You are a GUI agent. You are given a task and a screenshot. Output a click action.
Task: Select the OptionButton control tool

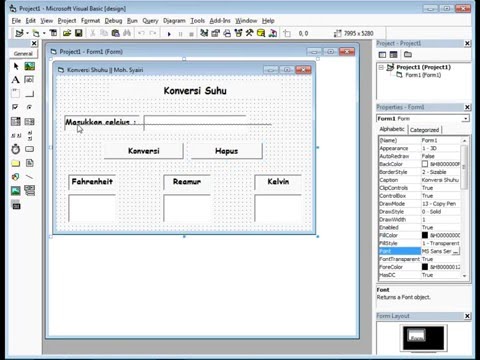pos(29,107)
